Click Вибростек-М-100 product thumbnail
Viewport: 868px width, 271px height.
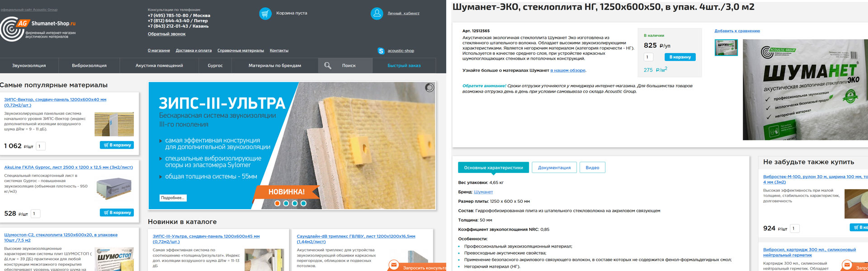(x=856, y=204)
